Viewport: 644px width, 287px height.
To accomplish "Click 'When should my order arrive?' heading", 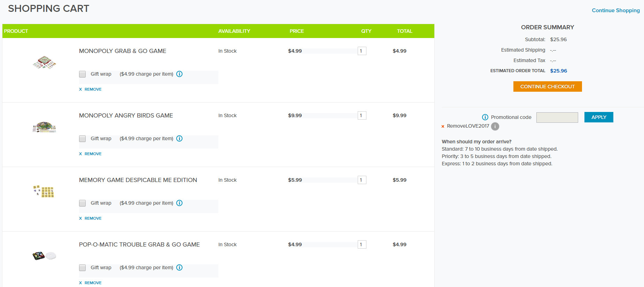I will pos(476,142).
